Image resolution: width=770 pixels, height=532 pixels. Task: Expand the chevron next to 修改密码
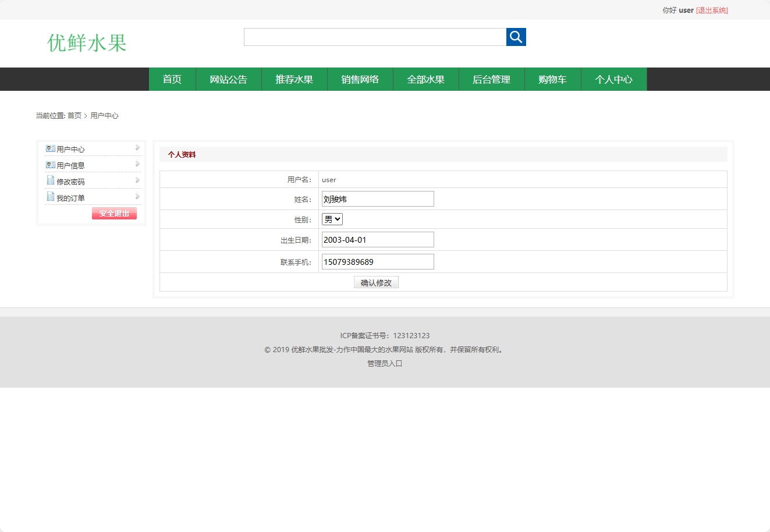pyautogui.click(x=137, y=180)
